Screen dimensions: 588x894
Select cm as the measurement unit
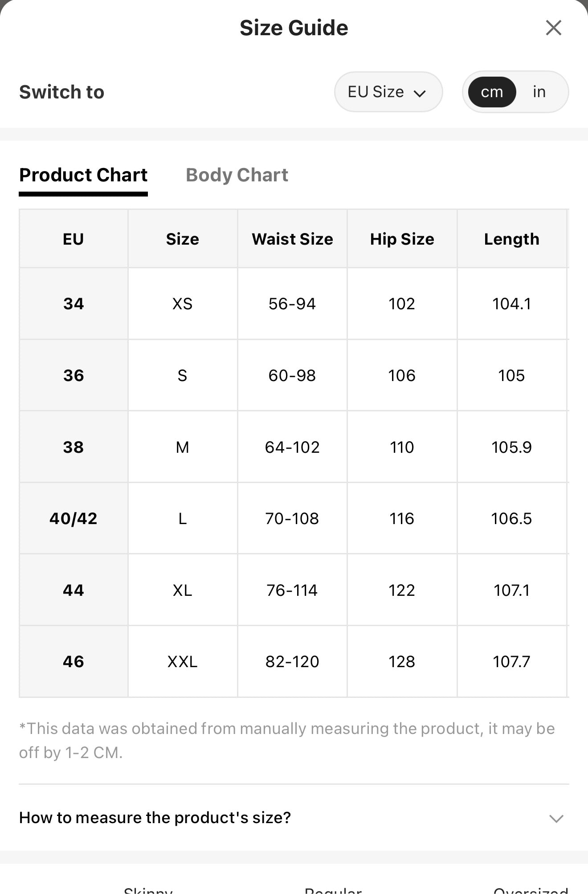[x=492, y=92]
